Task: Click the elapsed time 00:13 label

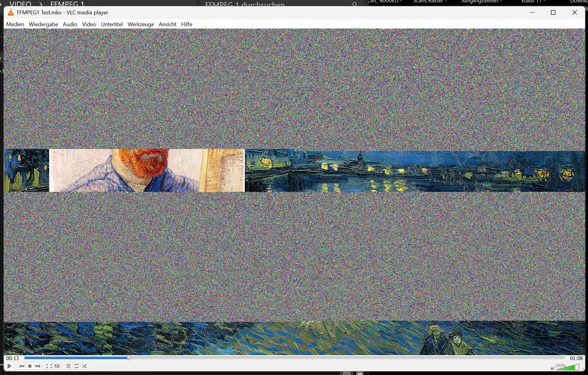Action: coord(12,358)
